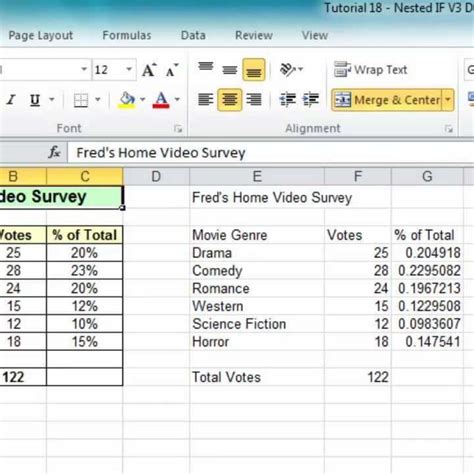Select the 12% cell in column C
The height and width of the screenshot is (474, 474).
point(85,306)
